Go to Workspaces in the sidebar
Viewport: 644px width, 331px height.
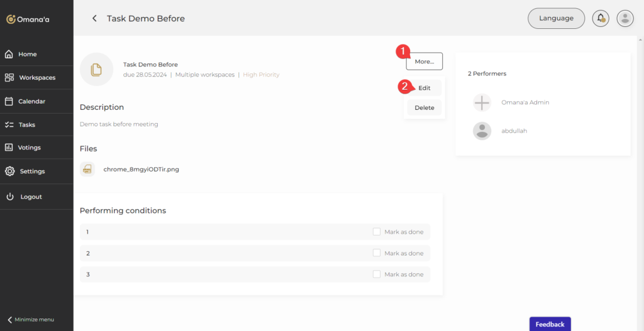point(36,78)
